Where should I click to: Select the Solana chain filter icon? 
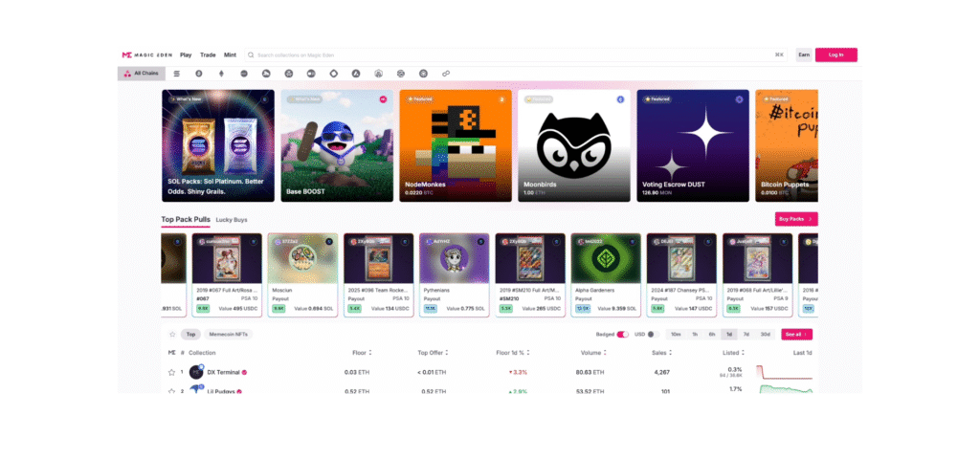click(x=177, y=73)
